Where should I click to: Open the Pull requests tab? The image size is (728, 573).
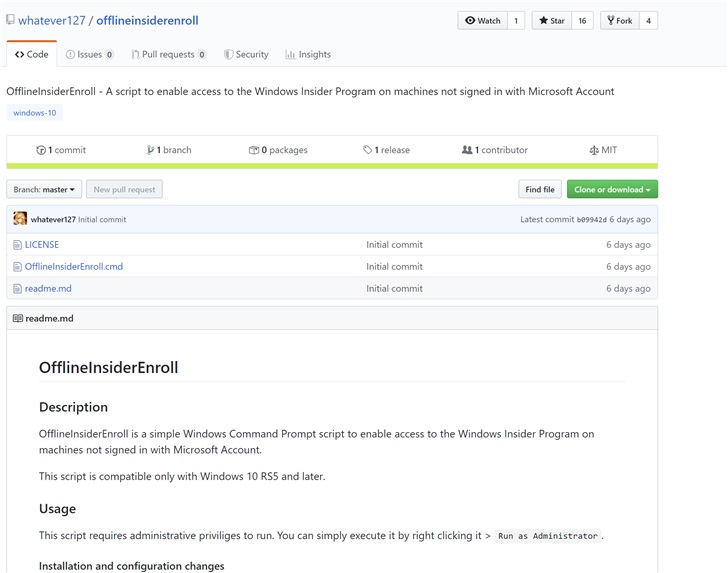tap(169, 54)
